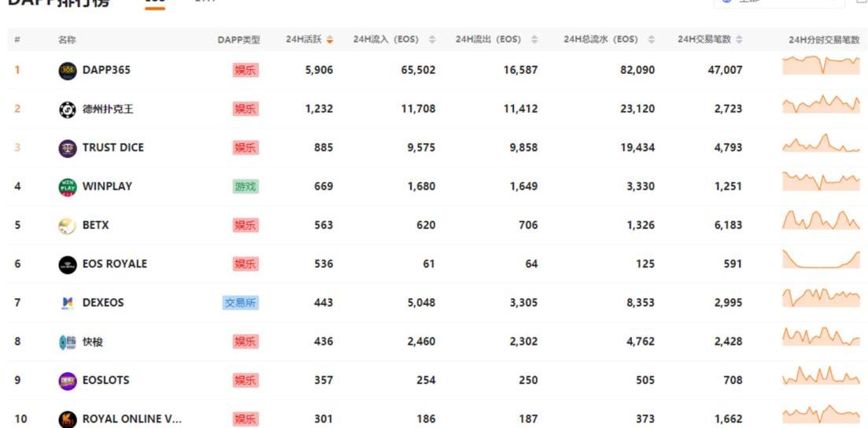Image resolution: width=868 pixels, height=428 pixels.
Task: Click the 交易所 tag on DEXEOS row
Action: [x=240, y=303]
